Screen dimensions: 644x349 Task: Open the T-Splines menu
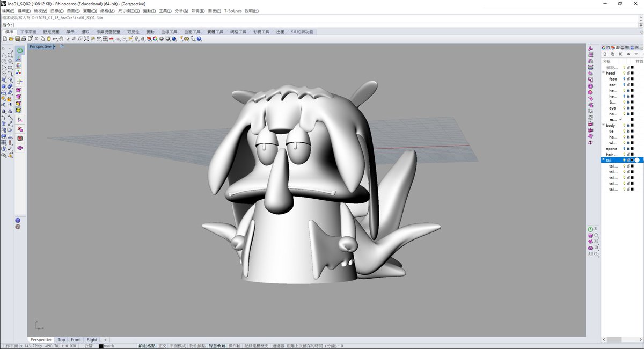(x=232, y=11)
